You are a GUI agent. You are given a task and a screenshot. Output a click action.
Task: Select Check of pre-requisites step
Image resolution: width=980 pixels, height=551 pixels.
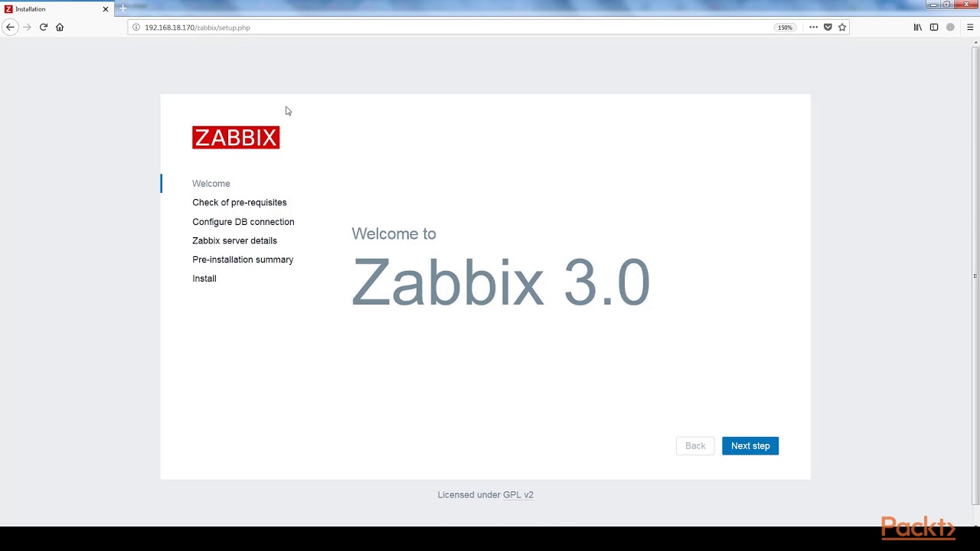coord(240,203)
